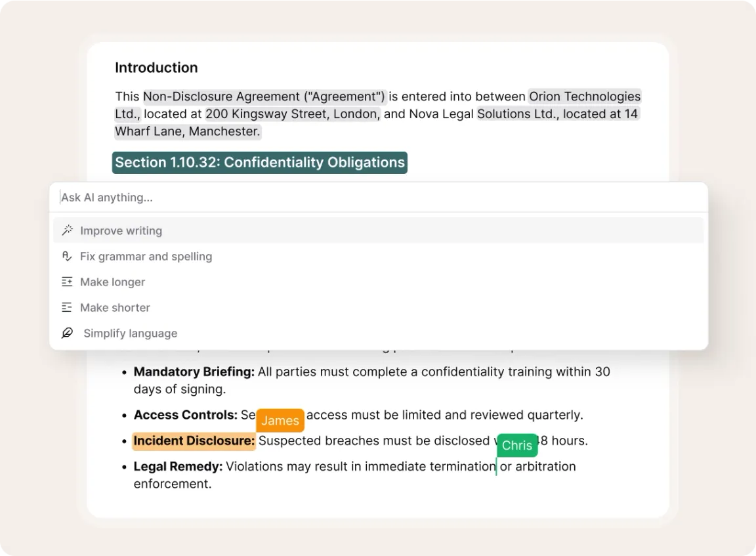The image size is (756, 556).
Task: Click the Fix grammar and spelling icon
Action: pyautogui.click(x=67, y=256)
